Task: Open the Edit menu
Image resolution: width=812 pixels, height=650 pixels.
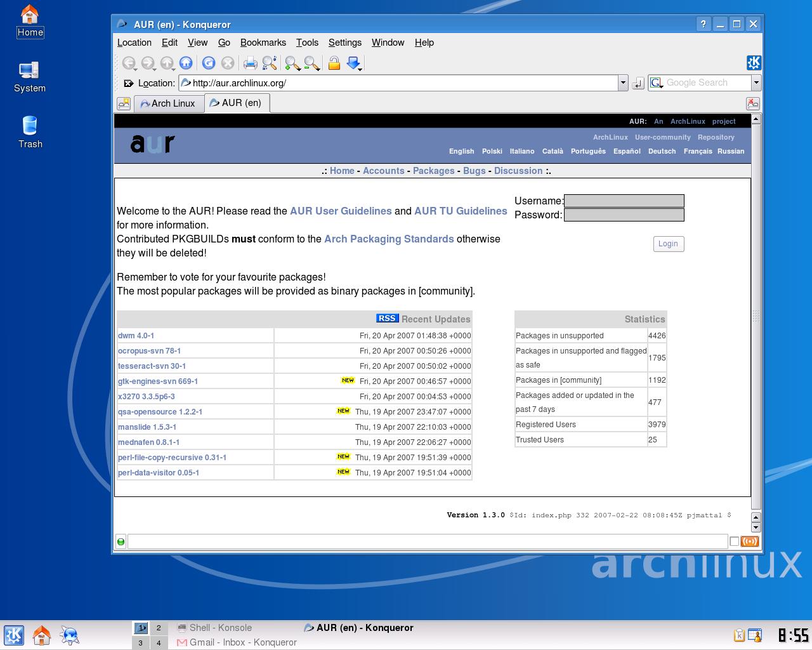Action: [169, 43]
